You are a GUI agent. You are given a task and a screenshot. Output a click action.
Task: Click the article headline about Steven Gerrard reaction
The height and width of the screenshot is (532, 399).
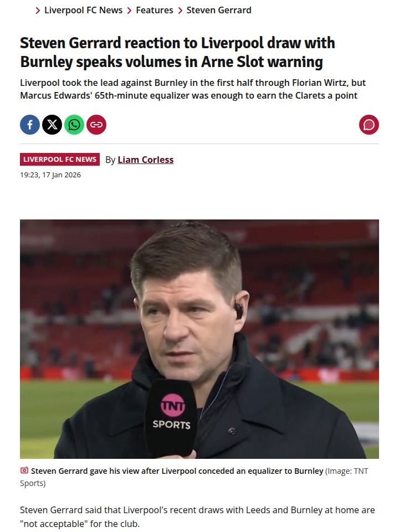(x=177, y=52)
